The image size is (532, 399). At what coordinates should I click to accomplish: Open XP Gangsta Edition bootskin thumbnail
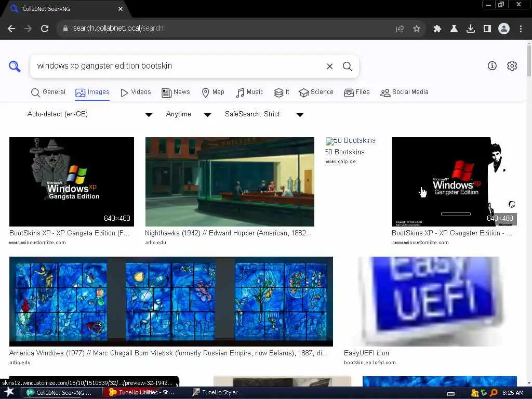click(72, 181)
